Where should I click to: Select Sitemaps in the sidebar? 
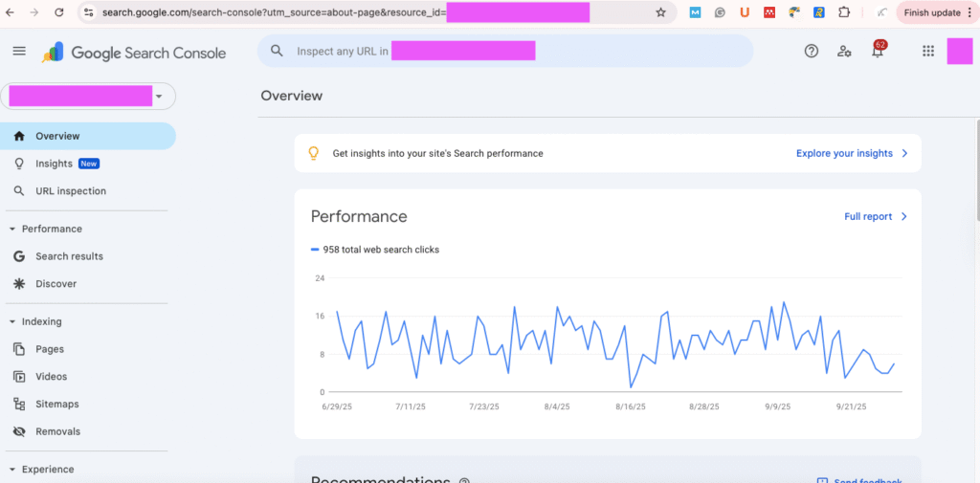point(56,404)
